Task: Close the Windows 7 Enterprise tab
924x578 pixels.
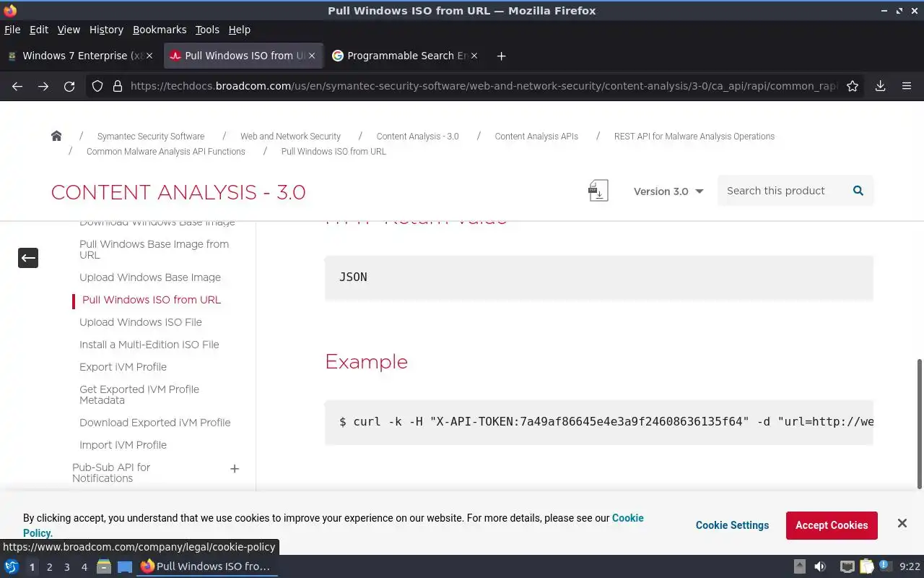Action: click(149, 56)
